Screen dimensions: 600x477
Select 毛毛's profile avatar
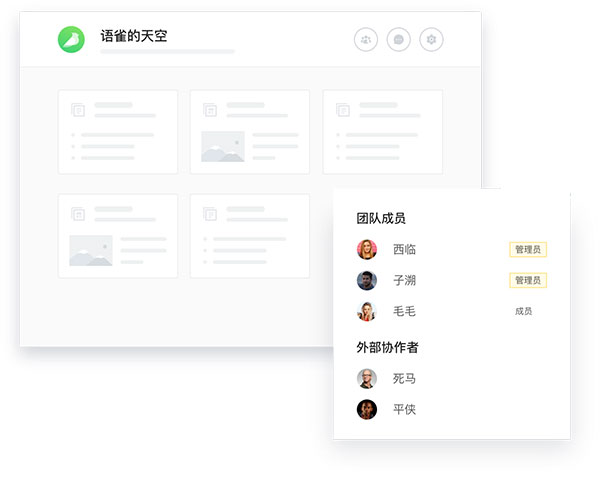(367, 311)
